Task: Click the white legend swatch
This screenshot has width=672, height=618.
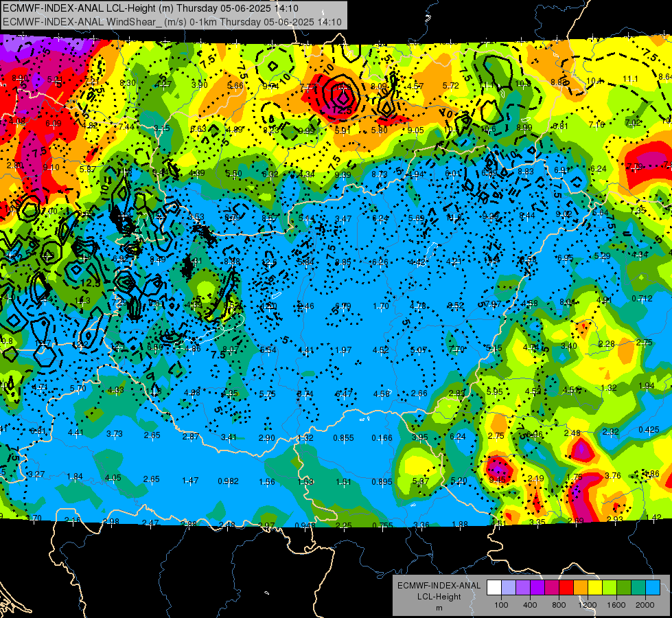Action: (494, 587)
